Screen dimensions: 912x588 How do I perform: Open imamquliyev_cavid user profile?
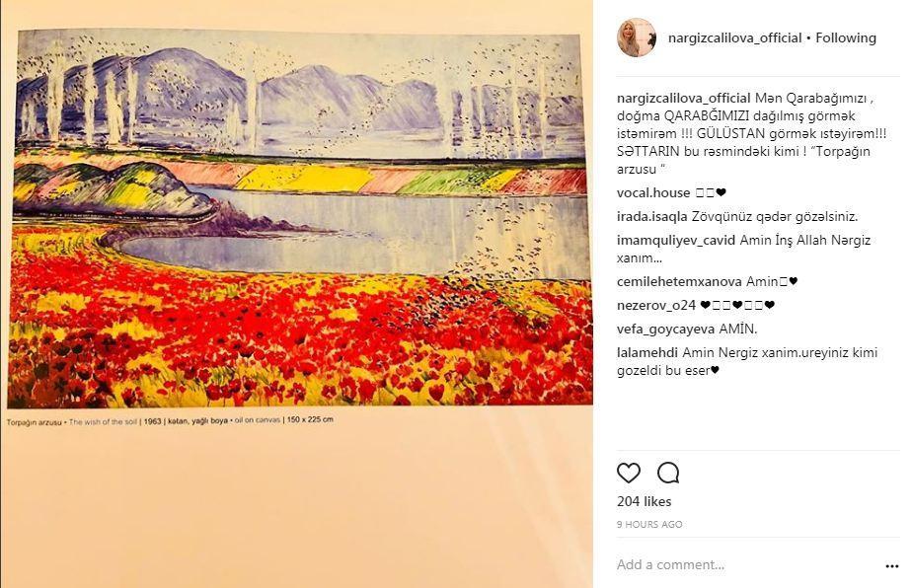(676, 240)
